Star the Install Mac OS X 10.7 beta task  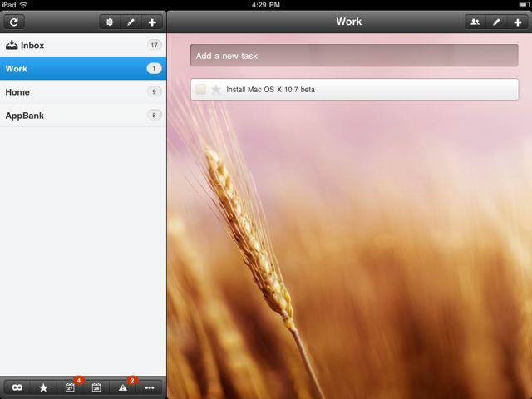click(x=216, y=90)
